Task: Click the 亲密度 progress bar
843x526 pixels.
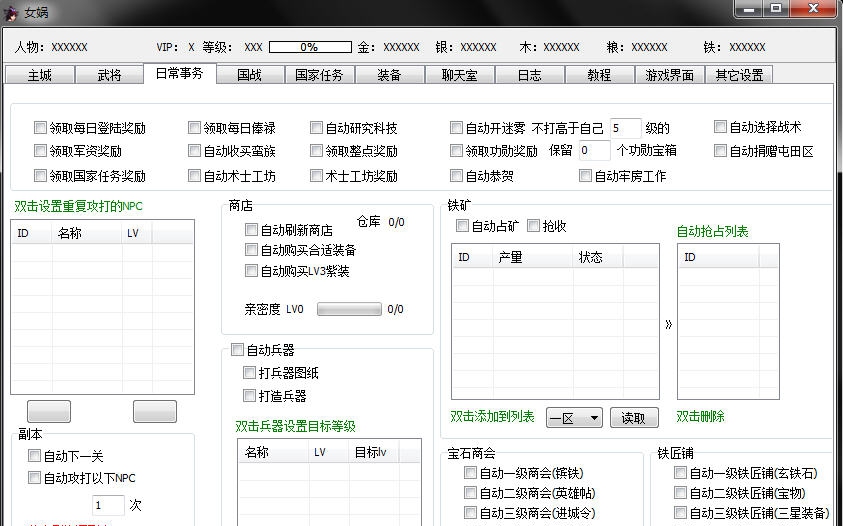Action: 348,310
